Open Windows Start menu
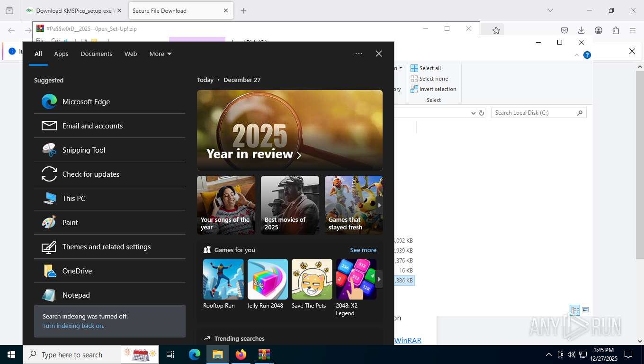Viewport: 644px width, 364px height. [x=11, y=355]
